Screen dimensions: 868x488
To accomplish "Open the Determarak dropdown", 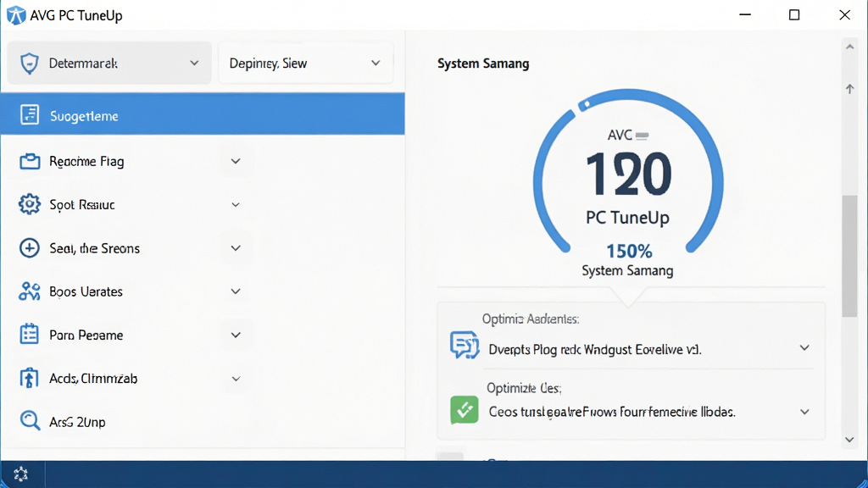I will click(109, 63).
